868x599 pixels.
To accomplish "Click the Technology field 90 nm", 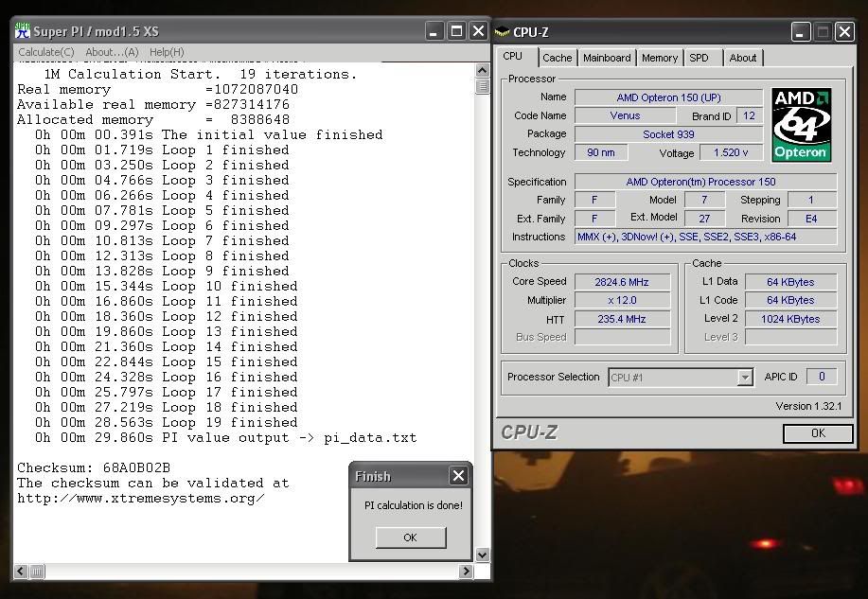I will click(x=601, y=152).
